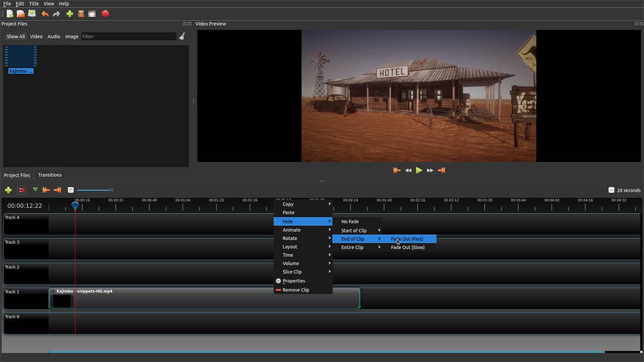Jump to start of video preview
The height and width of the screenshot is (362, 644).
coord(397,170)
